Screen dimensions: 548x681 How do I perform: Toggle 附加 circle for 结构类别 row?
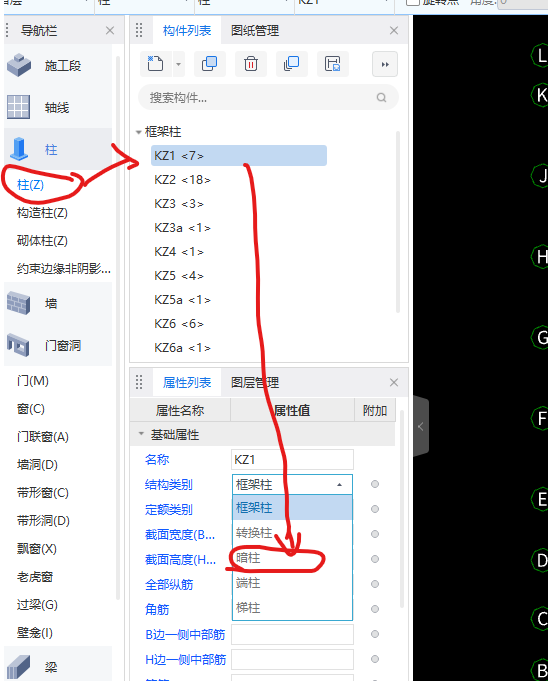(375, 484)
